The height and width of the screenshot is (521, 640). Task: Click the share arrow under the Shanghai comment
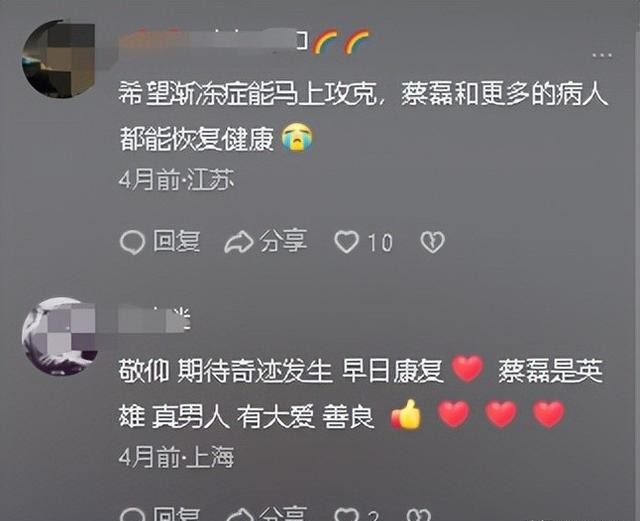pos(239,514)
